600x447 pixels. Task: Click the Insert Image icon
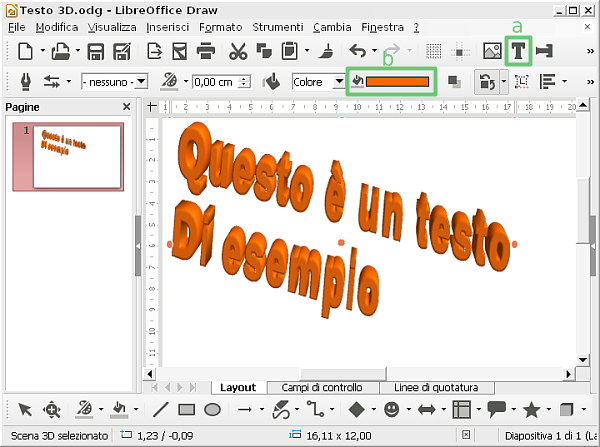(492, 51)
